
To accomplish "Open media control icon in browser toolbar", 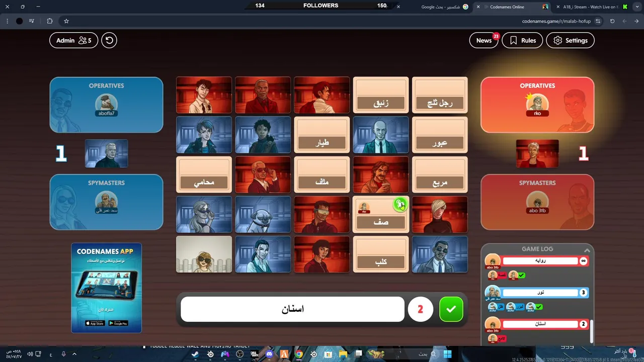I will [32, 21].
